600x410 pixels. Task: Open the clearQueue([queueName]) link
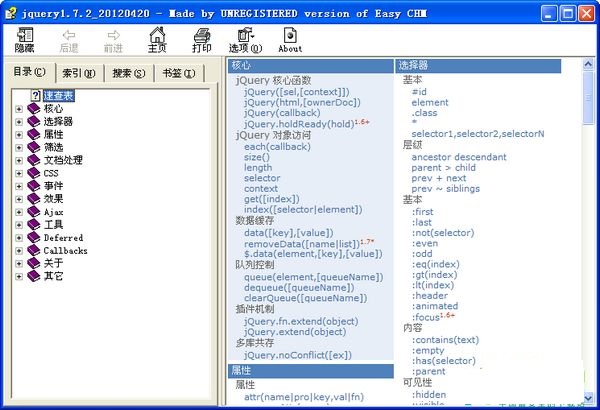point(305,298)
